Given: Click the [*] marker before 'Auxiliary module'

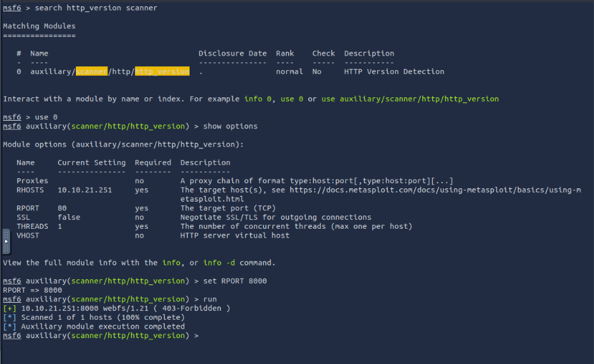Looking at the screenshot, I should 10,327.
